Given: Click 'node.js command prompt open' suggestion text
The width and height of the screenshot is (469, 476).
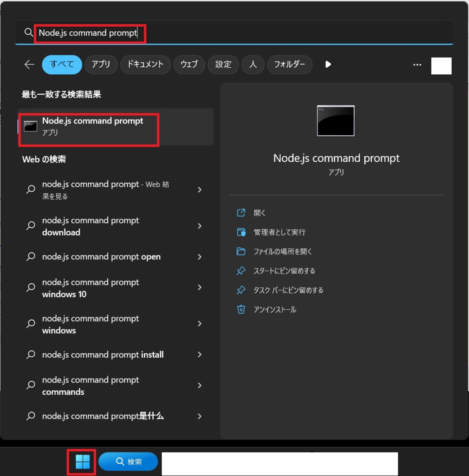Looking at the screenshot, I should (101, 257).
